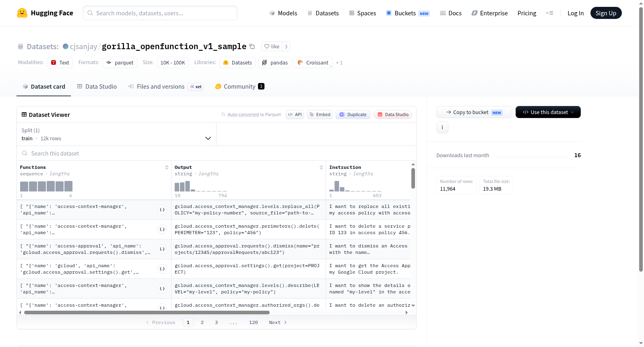Click Log In
The width and height of the screenshot is (644, 347).
576,13
